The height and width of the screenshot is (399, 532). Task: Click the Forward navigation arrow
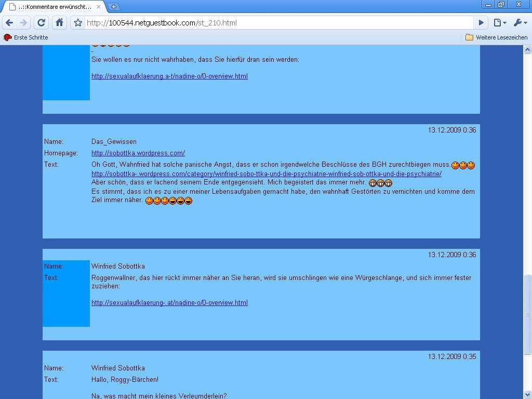[x=24, y=22]
